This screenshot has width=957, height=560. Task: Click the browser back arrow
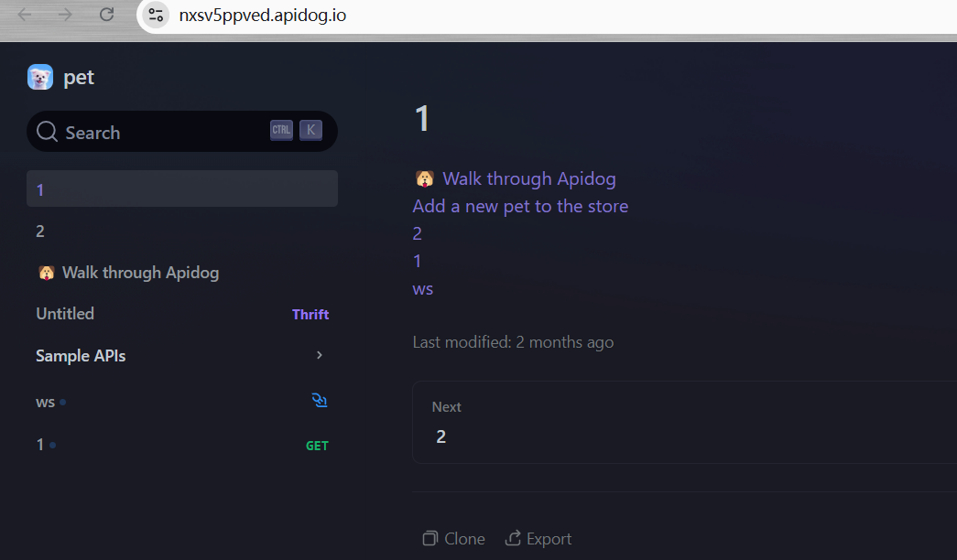(25, 14)
